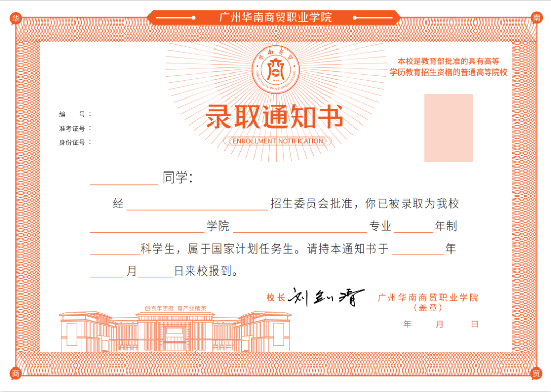Click the 编号 label
Screen dimensions: 551x392
coord(72,114)
